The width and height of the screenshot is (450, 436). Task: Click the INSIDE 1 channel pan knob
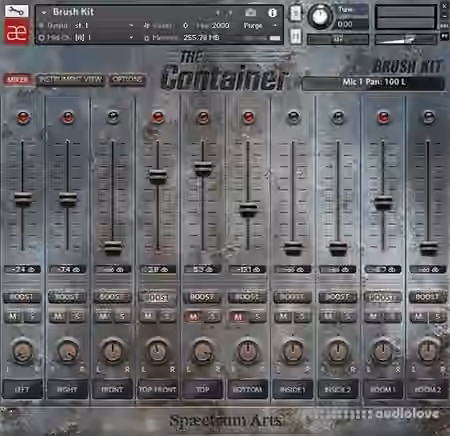click(x=293, y=351)
